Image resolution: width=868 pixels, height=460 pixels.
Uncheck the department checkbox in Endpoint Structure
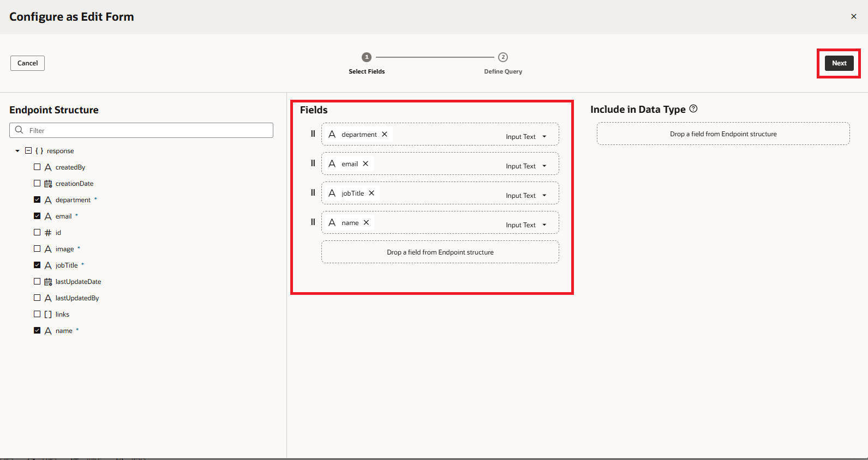37,199
